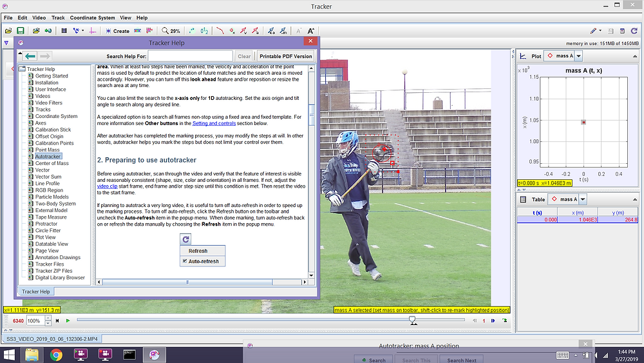Screen dimensions: 644x363
Task: Open the Table view type icon
Action: point(523,199)
